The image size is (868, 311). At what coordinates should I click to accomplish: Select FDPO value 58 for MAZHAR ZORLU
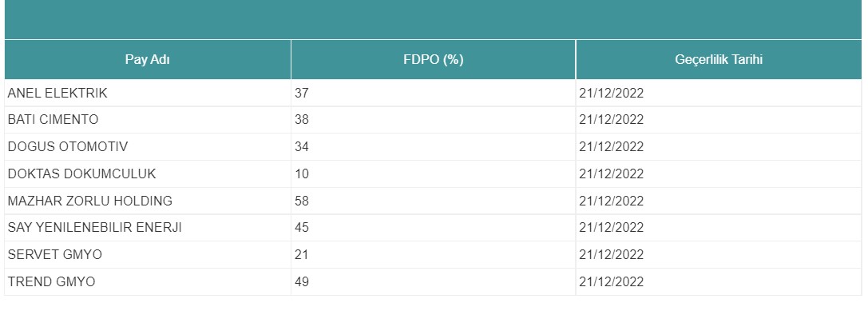pos(302,201)
